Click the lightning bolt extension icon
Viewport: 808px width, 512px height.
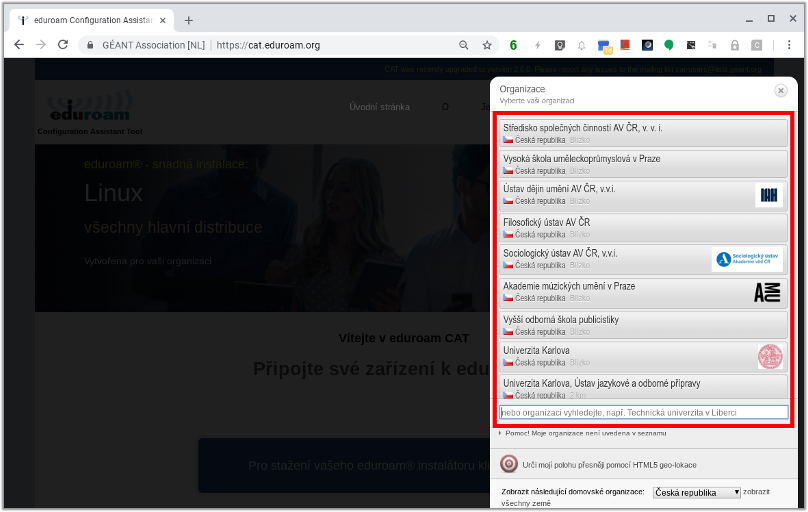click(537, 45)
